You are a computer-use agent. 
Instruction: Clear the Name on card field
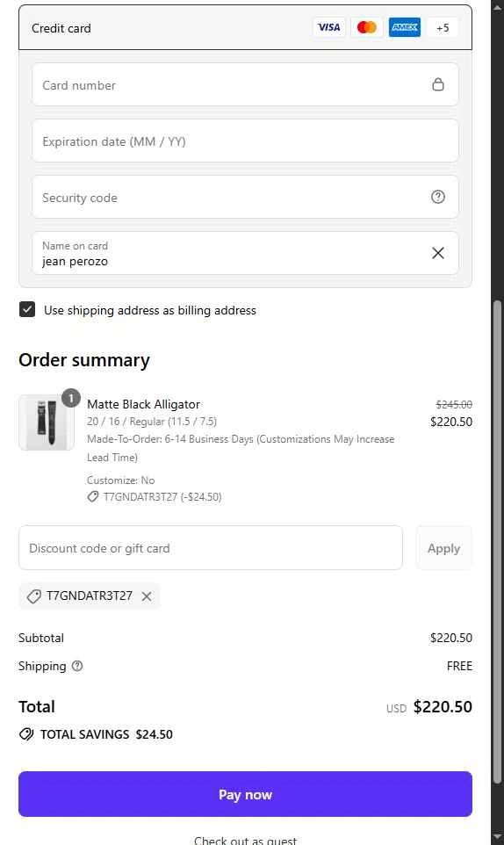(438, 253)
